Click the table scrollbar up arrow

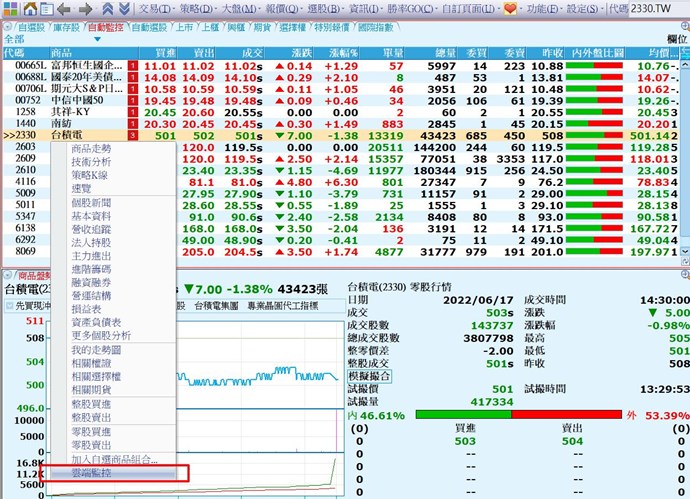(685, 65)
